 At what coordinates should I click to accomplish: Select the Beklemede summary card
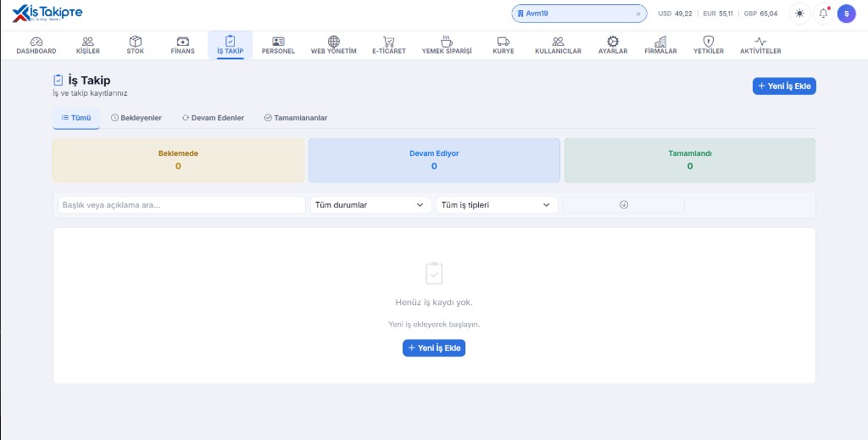coord(178,160)
